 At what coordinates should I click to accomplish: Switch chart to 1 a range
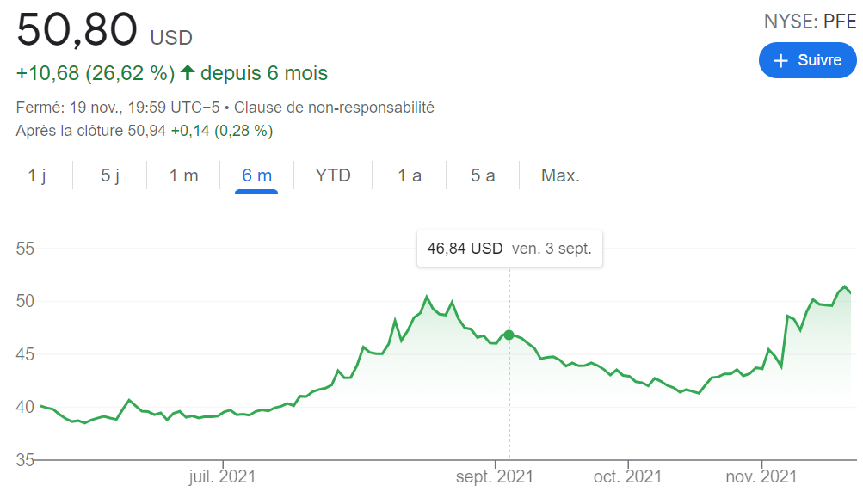click(410, 175)
